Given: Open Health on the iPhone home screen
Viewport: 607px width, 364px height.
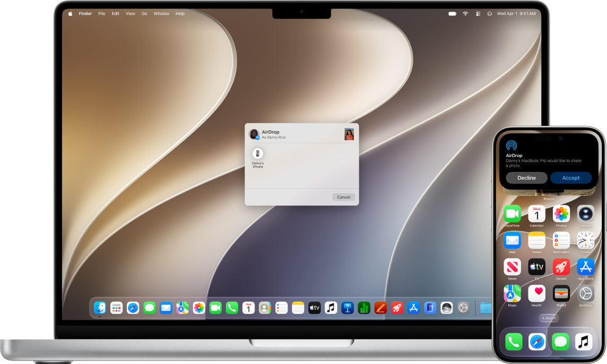Looking at the screenshot, I should 536,293.
